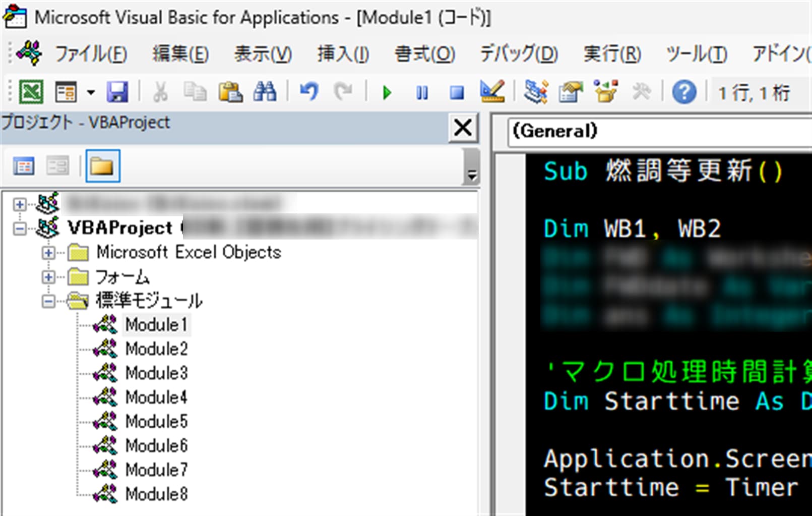Stop the macro with the Reset icon
The image size is (812, 516).
coord(457,92)
